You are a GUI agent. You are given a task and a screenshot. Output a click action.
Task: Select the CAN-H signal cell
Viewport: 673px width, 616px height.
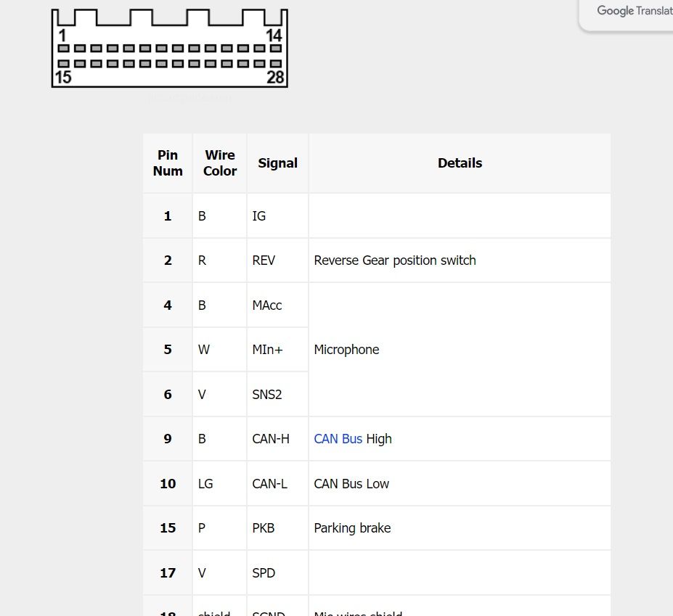(278, 439)
